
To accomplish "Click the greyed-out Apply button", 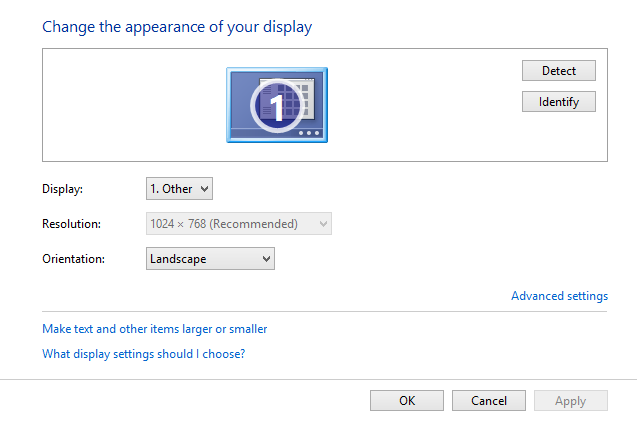I will 570,401.
